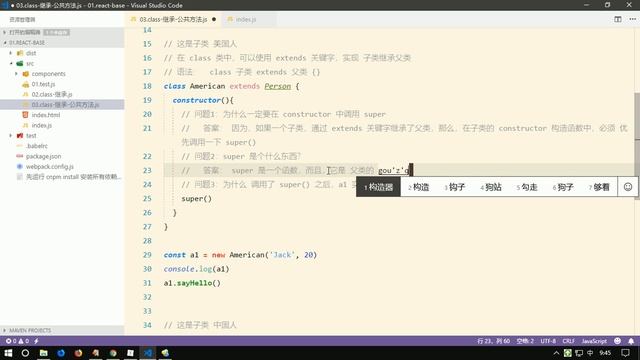Open index.js in the explorer tree
This screenshot has height=360, width=640.
pyautogui.click(x=42, y=125)
